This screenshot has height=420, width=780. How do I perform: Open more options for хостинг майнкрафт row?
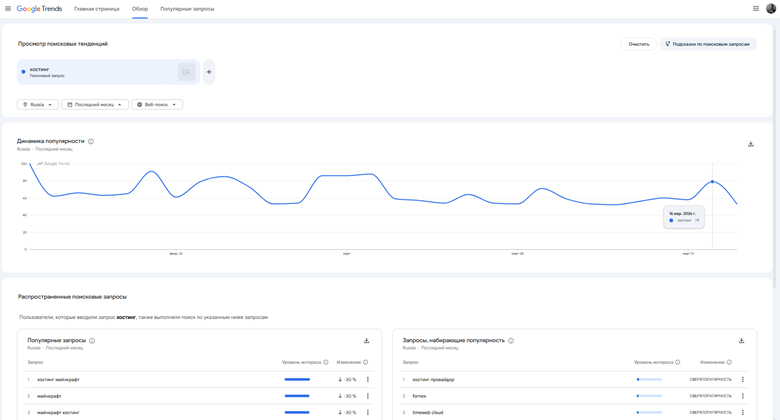[x=368, y=380]
